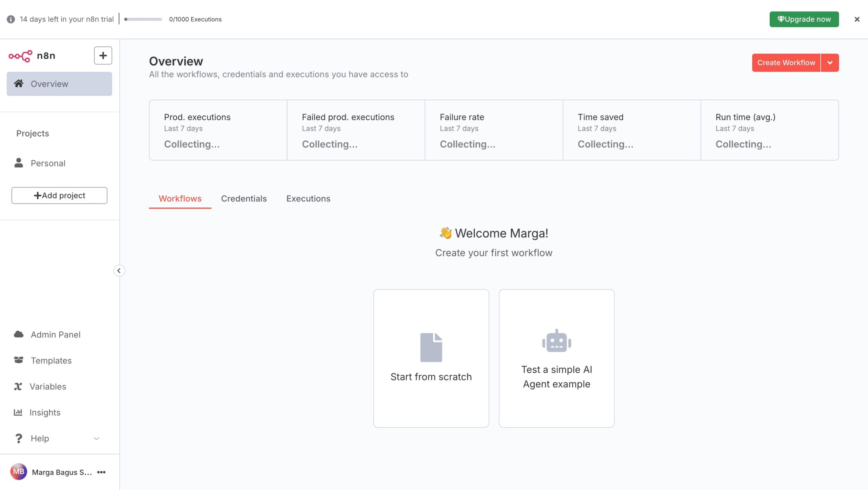Expand the Help menu chevron
The height and width of the screenshot is (490, 868).
pos(96,438)
